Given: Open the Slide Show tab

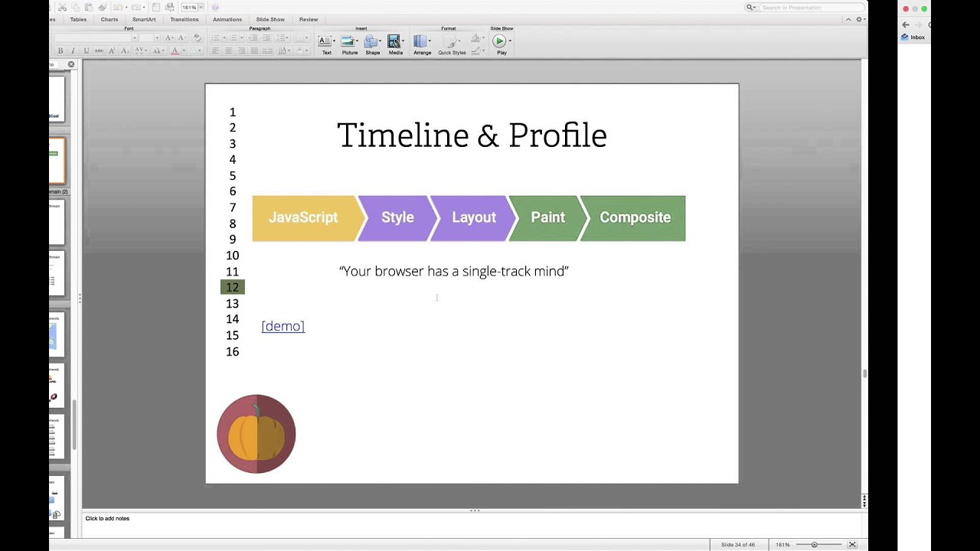Looking at the screenshot, I should (270, 19).
